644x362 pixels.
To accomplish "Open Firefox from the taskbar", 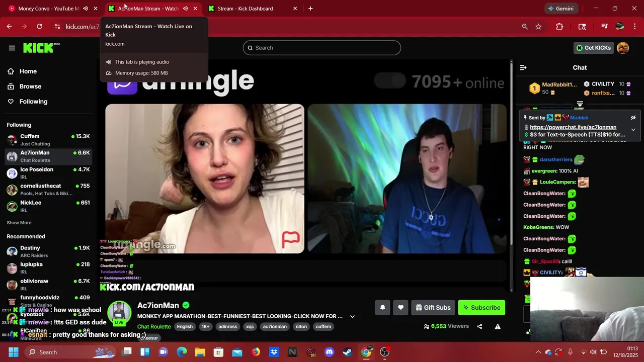I will click(256, 352).
